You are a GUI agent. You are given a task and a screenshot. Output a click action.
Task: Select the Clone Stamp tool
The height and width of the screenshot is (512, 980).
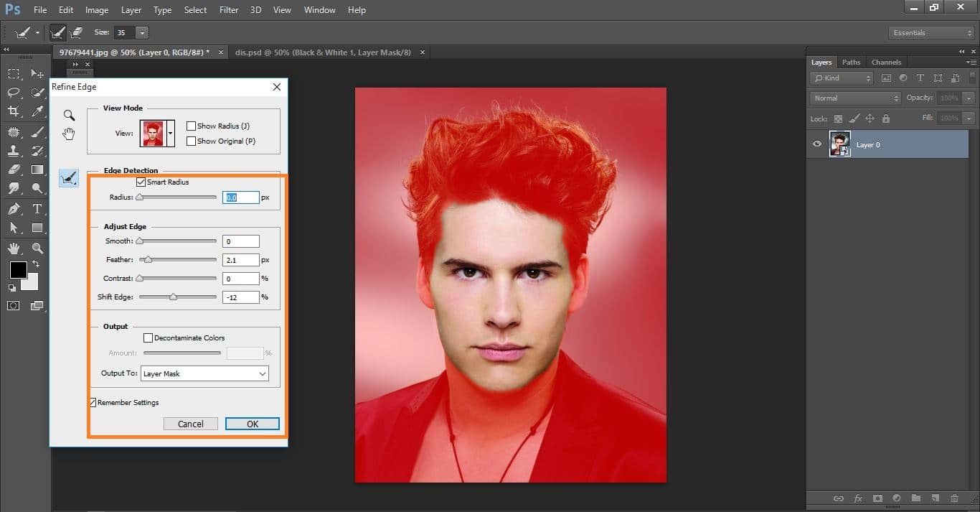click(x=13, y=151)
